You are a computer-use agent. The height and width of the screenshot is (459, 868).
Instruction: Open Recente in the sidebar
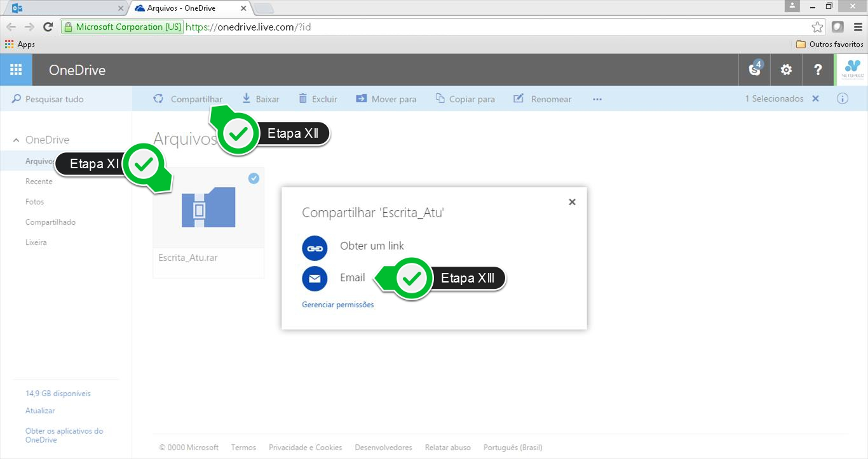(x=39, y=182)
